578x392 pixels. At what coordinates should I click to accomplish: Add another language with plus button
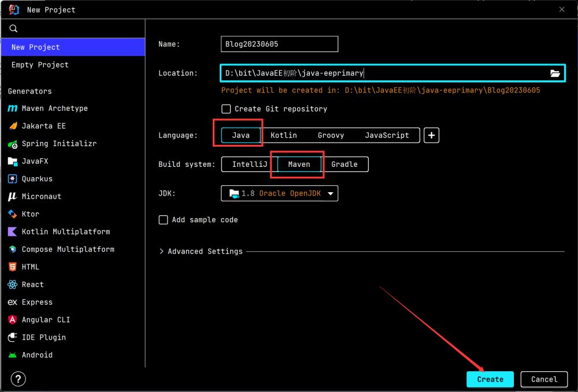point(431,135)
